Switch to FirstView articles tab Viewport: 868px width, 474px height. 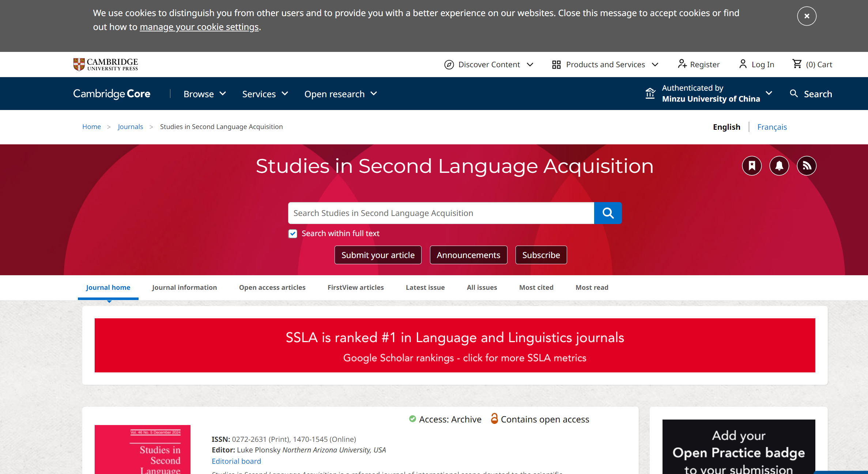click(355, 288)
